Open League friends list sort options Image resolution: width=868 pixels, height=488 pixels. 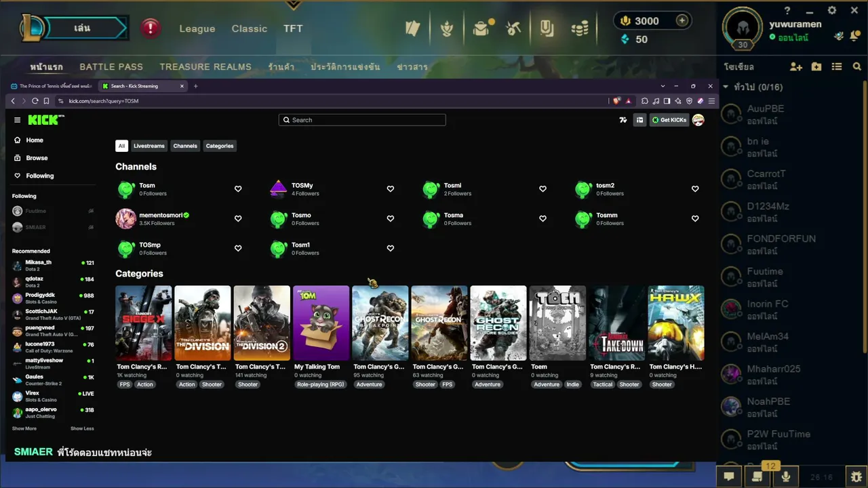837,66
